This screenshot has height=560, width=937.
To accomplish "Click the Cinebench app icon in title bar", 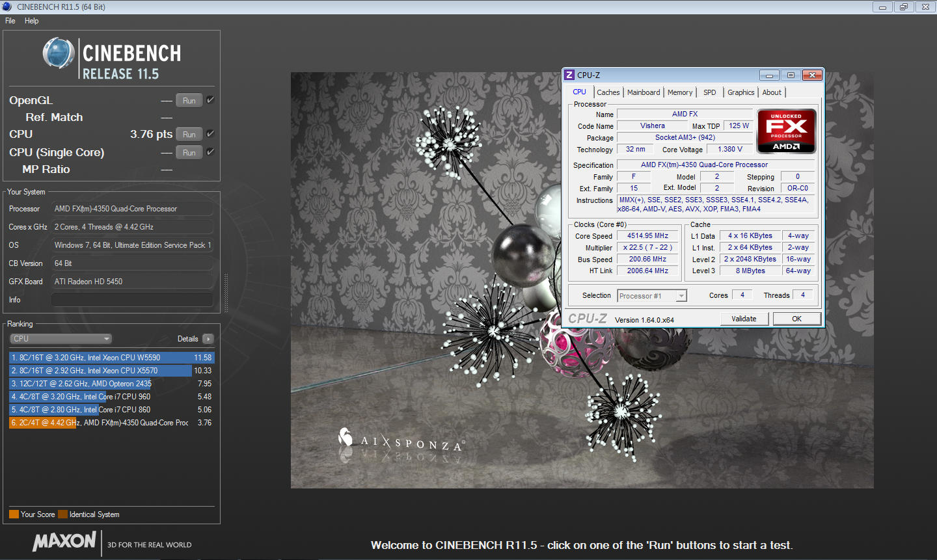I will [7, 7].
